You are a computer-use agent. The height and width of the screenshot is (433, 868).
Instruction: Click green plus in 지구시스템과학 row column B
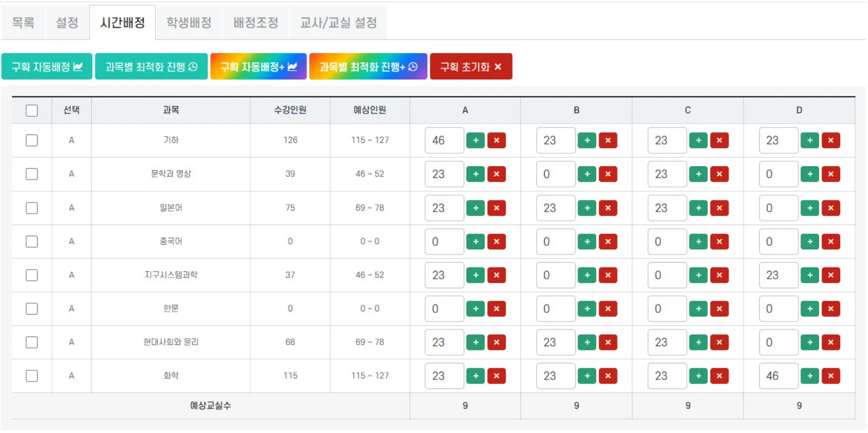[587, 275]
